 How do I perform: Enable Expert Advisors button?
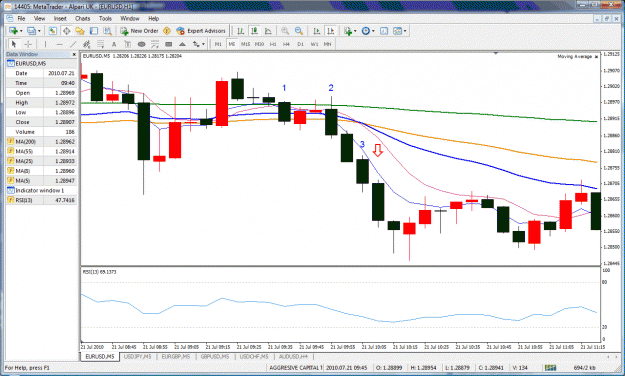coord(201,31)
